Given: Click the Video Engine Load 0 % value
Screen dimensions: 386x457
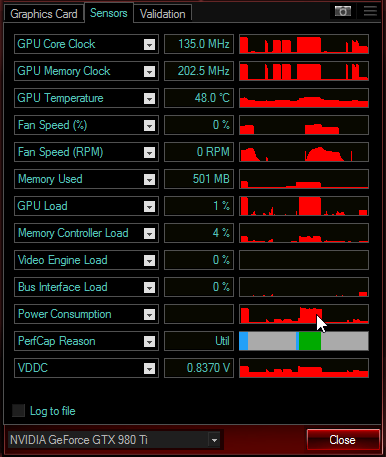Looking at the screenshot, I should point(199,260).
